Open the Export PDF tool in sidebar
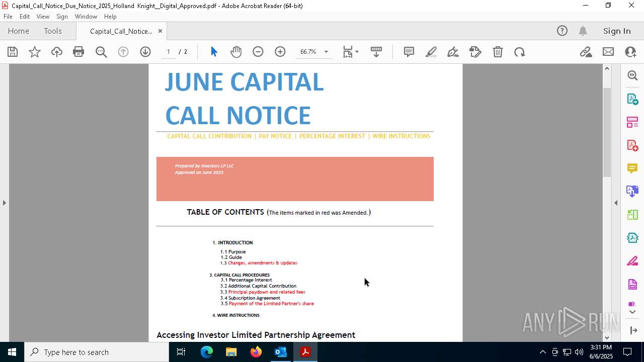The image size is (644, 362). pos(632,99)
